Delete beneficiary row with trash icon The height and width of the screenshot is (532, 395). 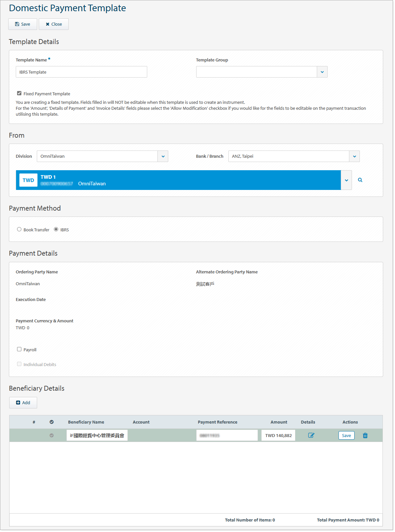[x=365, y=435]
